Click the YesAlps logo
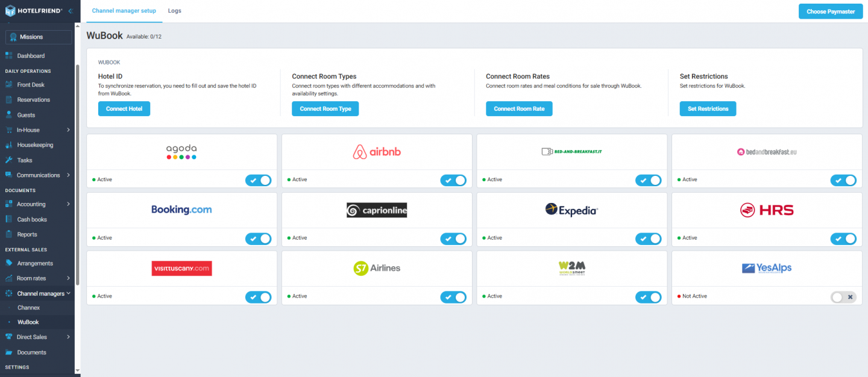This screenshot has height=377, width=868. click(767, 268)
